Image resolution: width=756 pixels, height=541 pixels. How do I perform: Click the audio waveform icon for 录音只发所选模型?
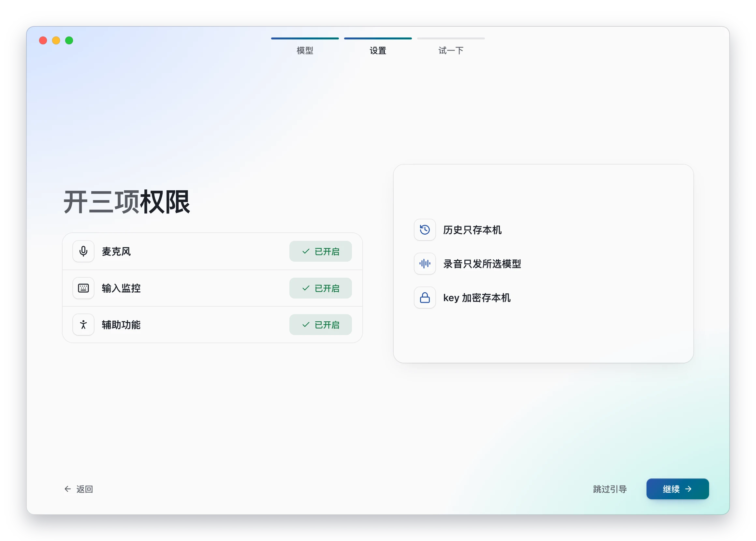click(x=425, y=264)
